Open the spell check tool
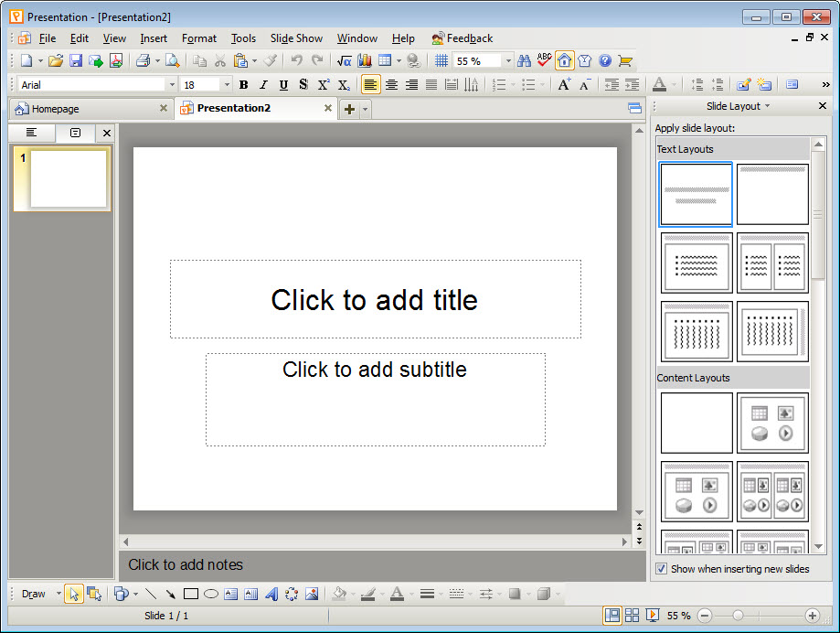Viewport: 840px width, 633px height. pyautogui.click(x=544, y=61)
